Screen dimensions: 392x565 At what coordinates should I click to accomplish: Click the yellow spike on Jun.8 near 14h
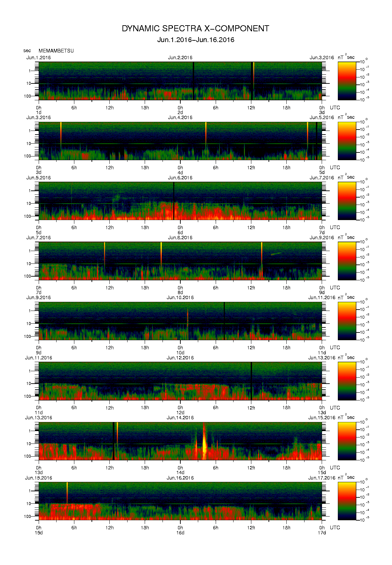(x=261, y=256)
